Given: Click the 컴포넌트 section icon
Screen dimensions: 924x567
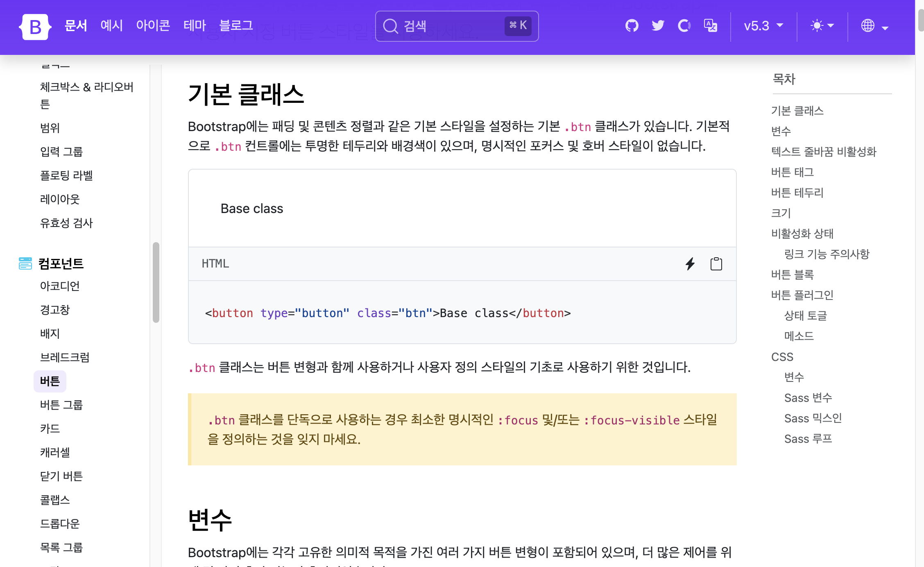Looking at the screenshot, I should point(25,263).
